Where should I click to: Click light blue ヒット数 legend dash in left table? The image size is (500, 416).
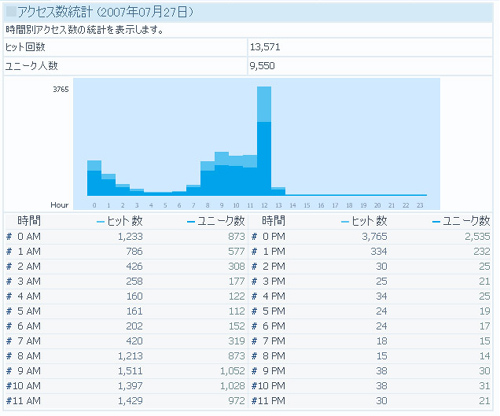pos(100,222)
